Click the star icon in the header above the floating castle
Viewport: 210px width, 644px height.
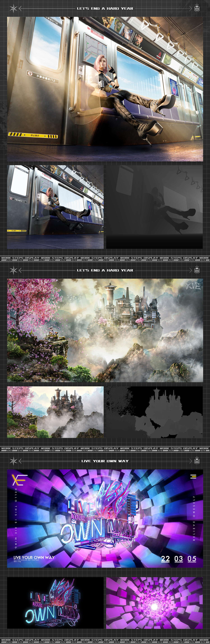pyautogui.click(x=13, y=270)
